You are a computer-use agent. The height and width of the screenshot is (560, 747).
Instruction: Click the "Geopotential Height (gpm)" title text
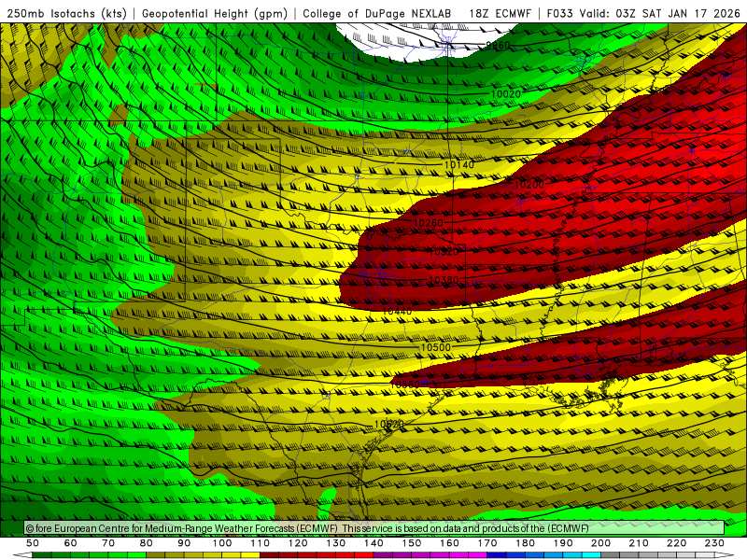[x=215, y=13]
